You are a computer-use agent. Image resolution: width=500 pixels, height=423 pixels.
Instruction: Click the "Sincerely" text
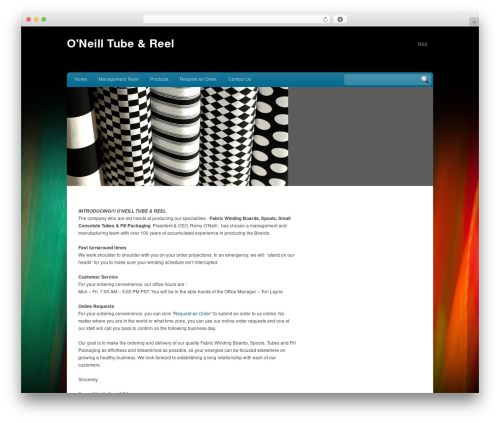88,380
